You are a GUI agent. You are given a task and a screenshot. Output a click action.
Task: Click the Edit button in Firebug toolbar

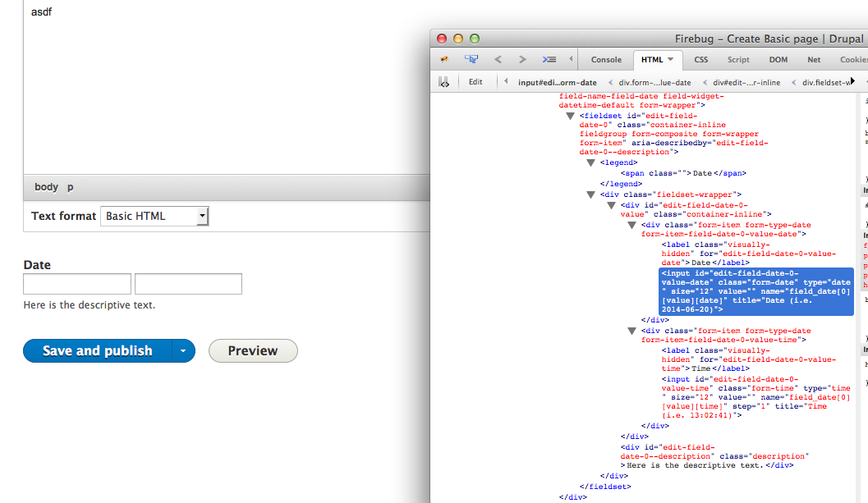coord(475,82)
